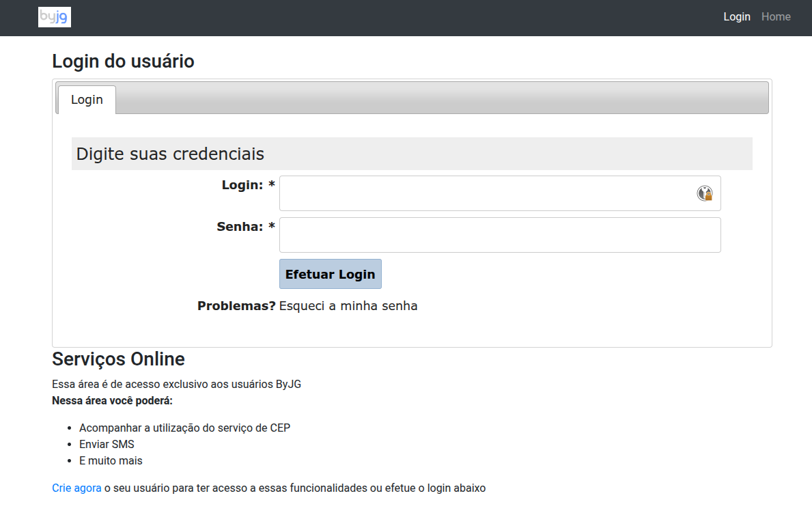Click the "Enviar SMS" bullet item
The height and width of the screenshot is (528, 812).
pos(107,444)
